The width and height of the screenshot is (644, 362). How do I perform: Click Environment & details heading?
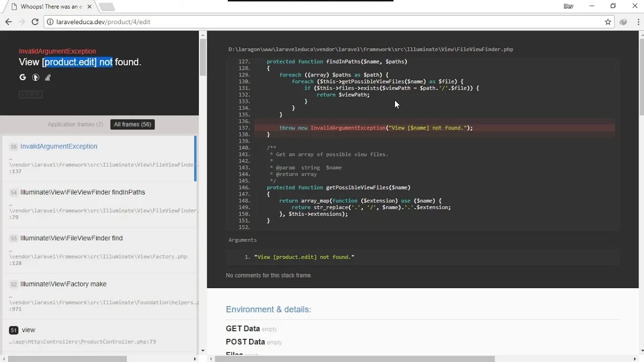[268, 309]
